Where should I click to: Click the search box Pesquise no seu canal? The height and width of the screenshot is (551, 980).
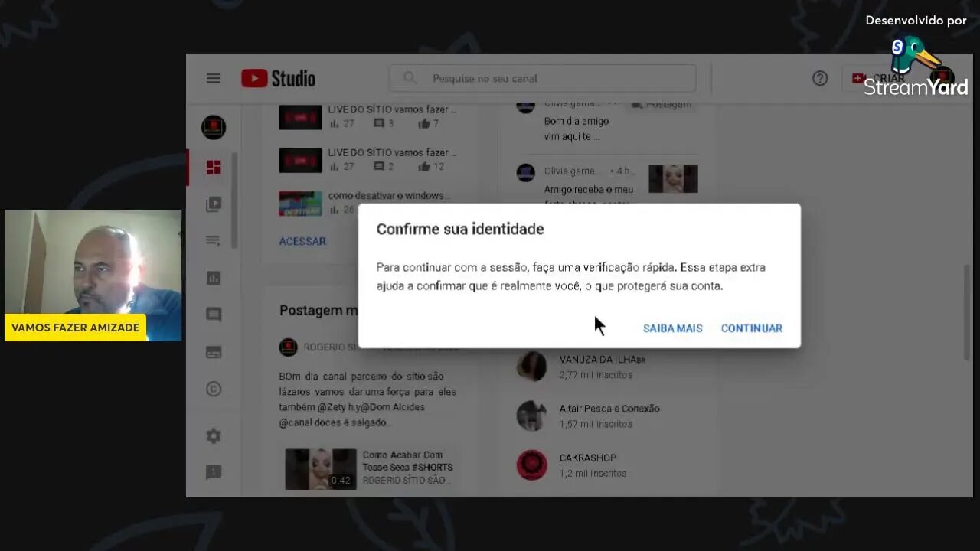542,78
